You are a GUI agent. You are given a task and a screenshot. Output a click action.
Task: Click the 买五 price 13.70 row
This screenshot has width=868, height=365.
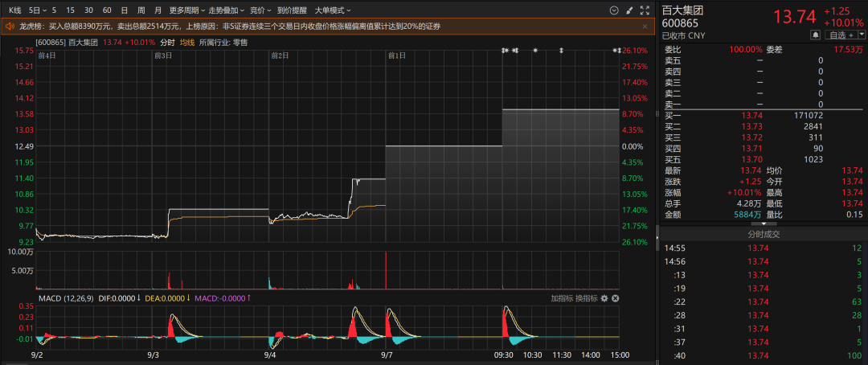[x=763, y=159]
